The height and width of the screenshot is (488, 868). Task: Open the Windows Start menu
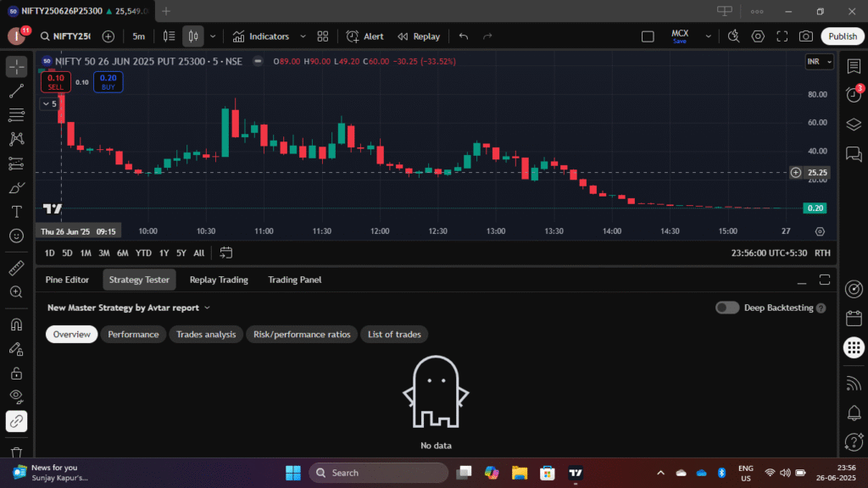[292, 473]
